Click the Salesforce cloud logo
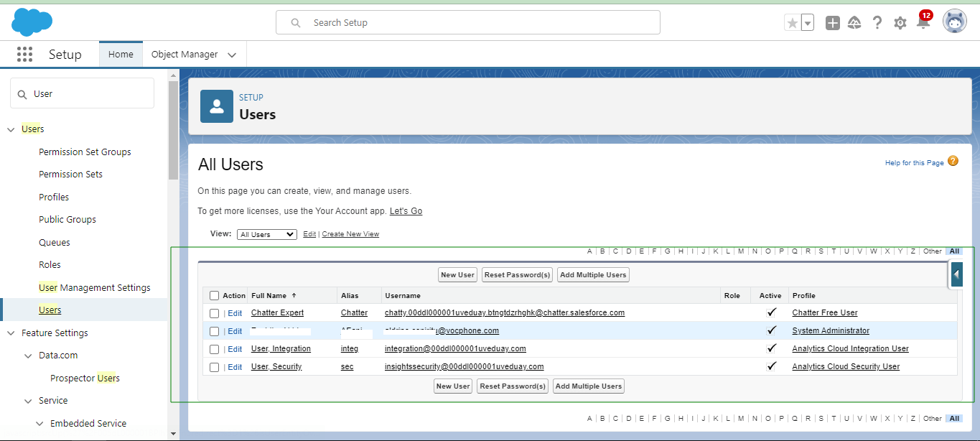The width and height of the screenshot is (980, 441). tap(32, 22)
